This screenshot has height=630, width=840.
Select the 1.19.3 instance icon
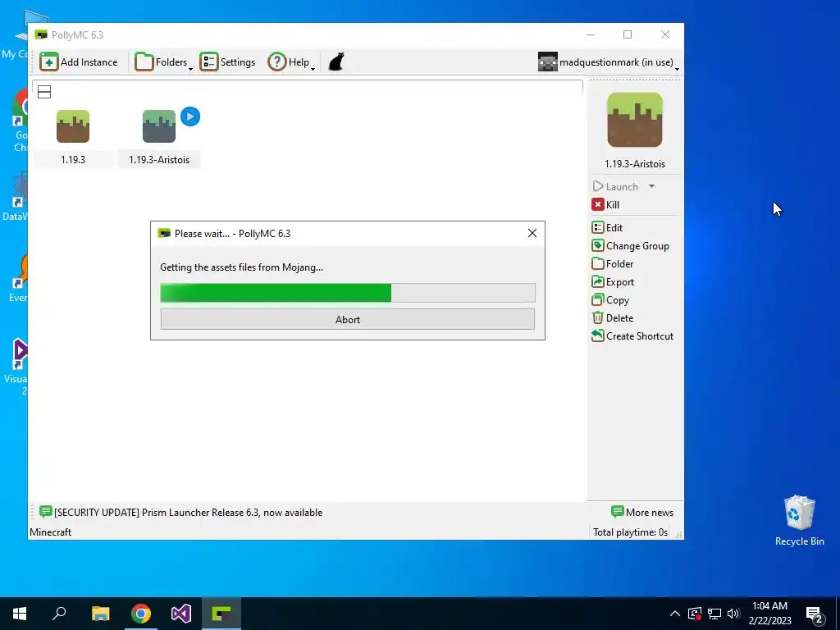[x=73, y=126]
